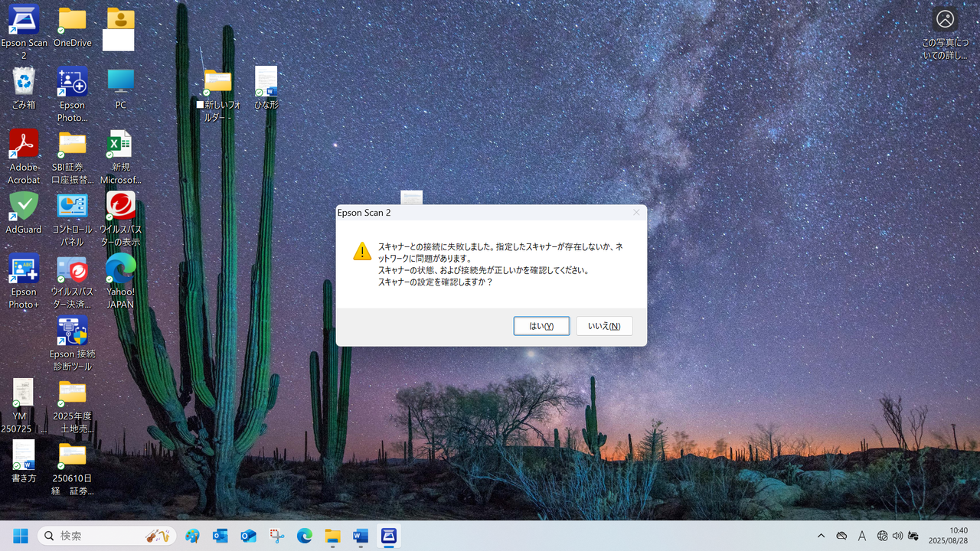Click the line スキャナーの設定を確認しますか？
The height and width of the screenshot is (551, 980).
point(436,282)
